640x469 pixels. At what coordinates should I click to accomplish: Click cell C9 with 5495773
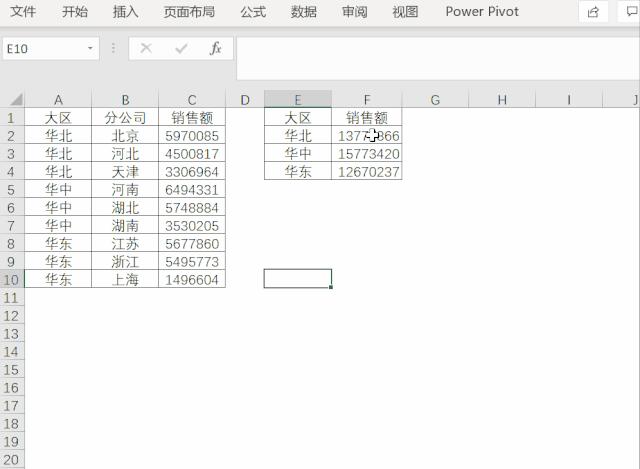tap(192, 261)
